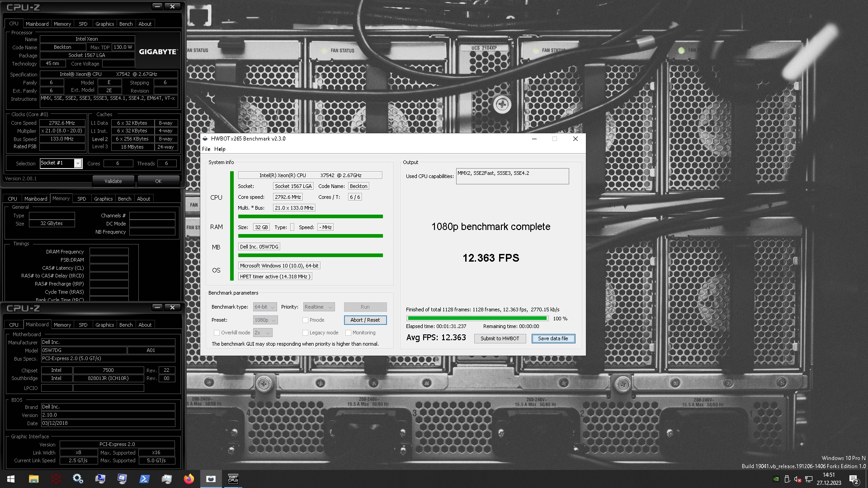Enable the Pmode checkbox

305,320
